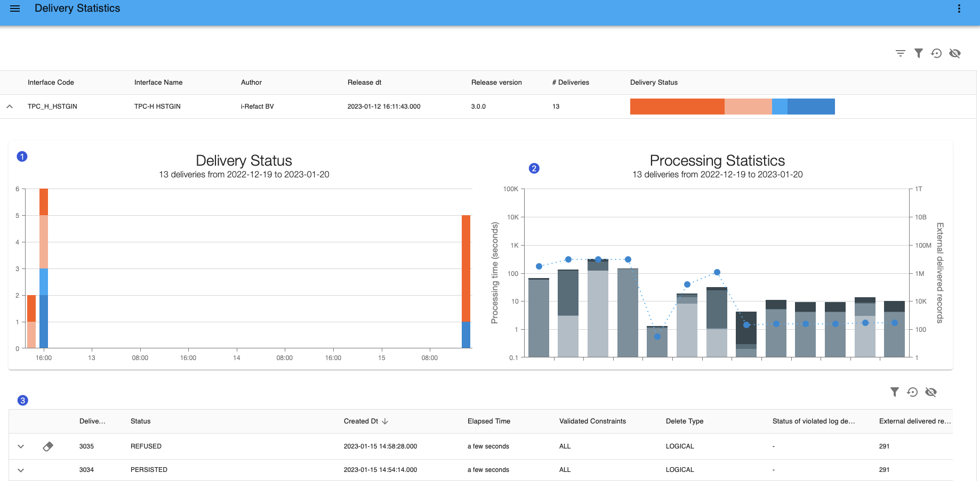The height and width of the screenshot is (481, 980).
Task: Click first data point on processing line
Action: (539, 266)
